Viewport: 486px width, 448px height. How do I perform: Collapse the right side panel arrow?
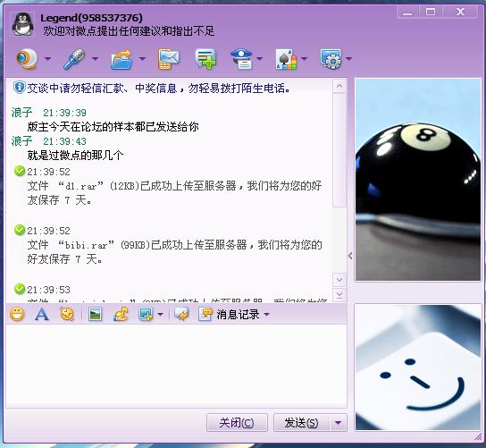click(350, 256)
